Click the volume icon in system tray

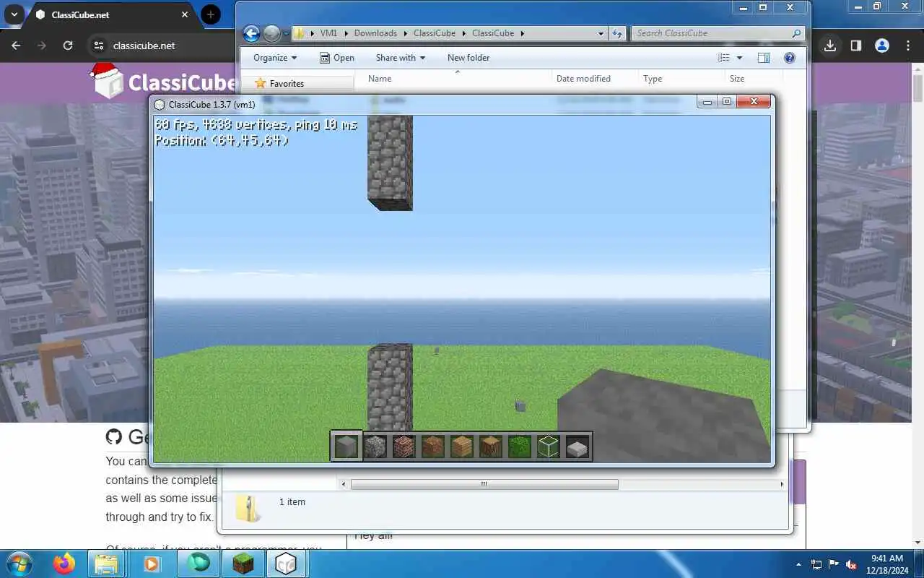852,564
